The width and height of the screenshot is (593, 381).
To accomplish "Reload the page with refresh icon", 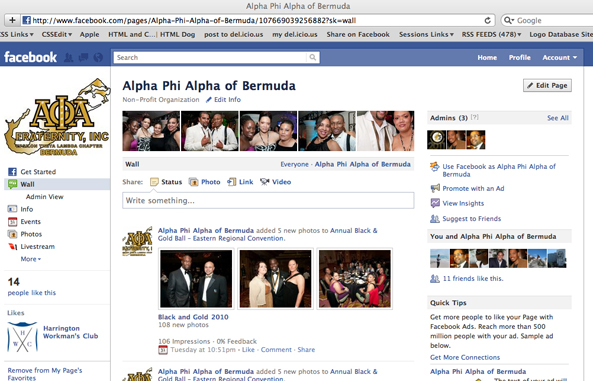I will [x=488, y=20].
